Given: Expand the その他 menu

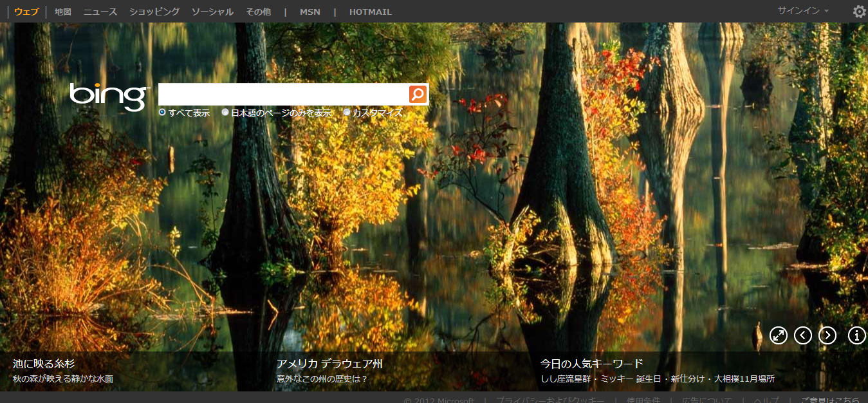Looking at the screenshot, I should point(258,12).
